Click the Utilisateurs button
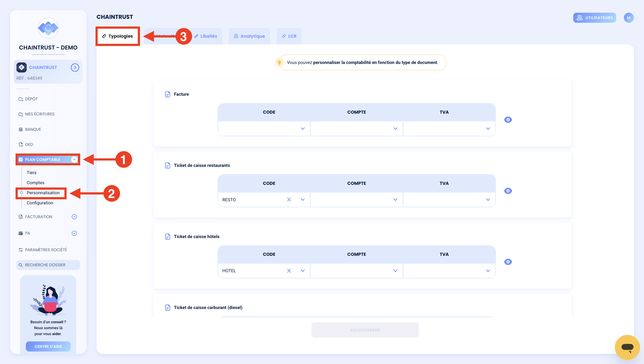The height and width of the screenshot is (364, 644). [594, 18]
